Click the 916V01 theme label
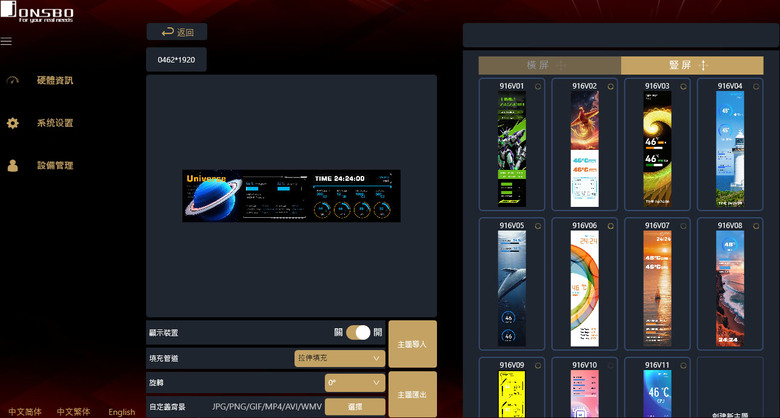This screenshot has width=780, height=418. (512, 86)
